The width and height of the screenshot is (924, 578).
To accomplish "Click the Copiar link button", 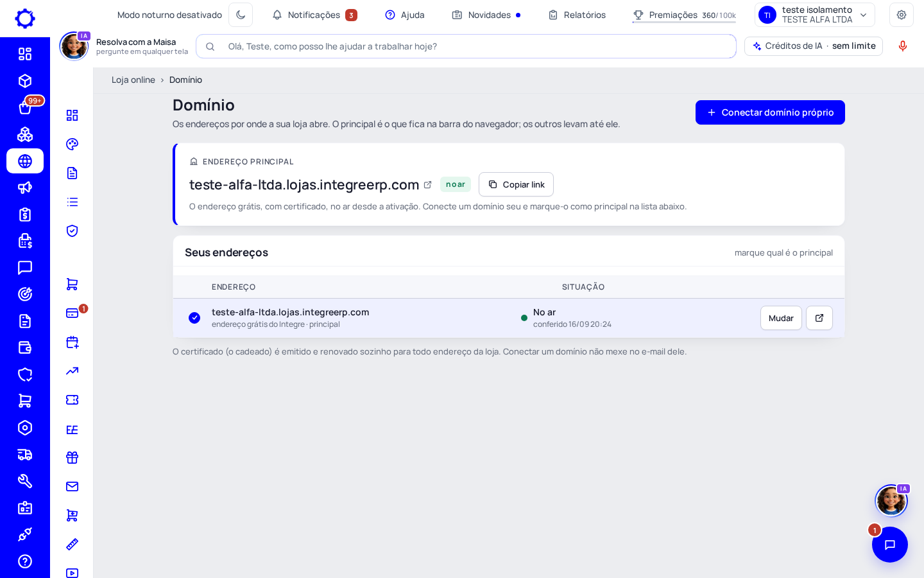I will 516,184.
